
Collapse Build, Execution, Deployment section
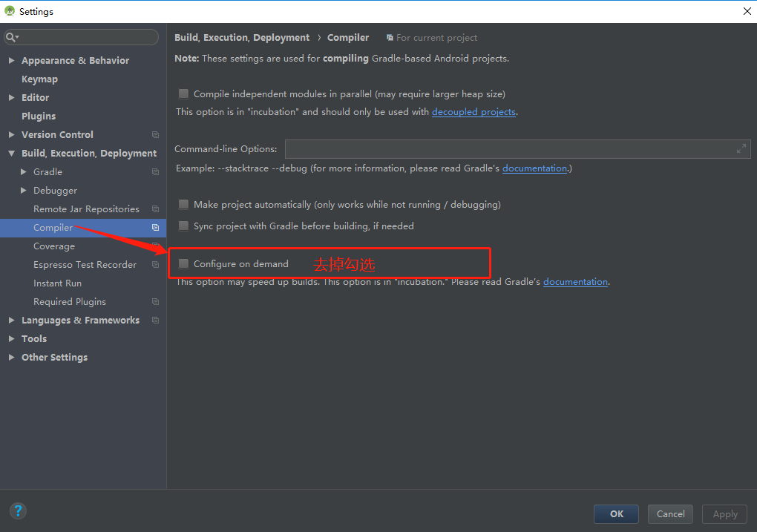(x=12, y=154)
